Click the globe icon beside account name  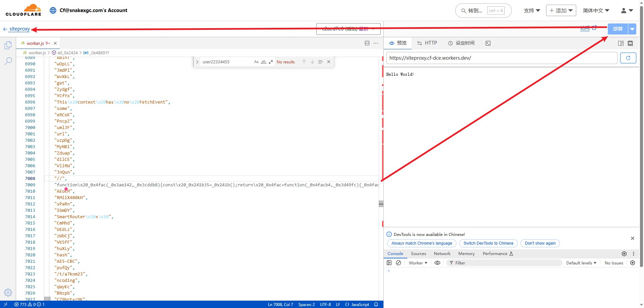(x=53, y=10)
